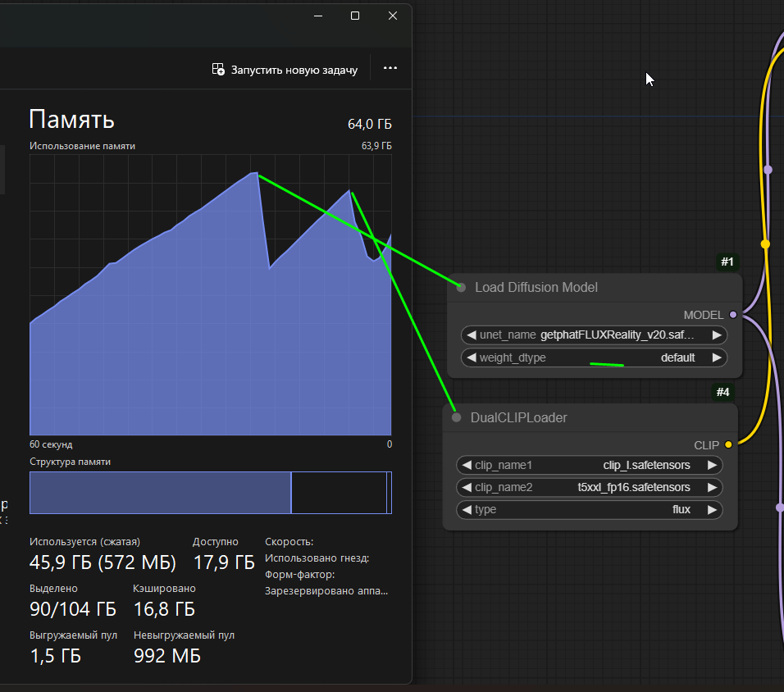Image resolution: width=784 pixels, height=692 pixels.
Task: Click left arrow on clip_name2
Action: click(466, 488)
